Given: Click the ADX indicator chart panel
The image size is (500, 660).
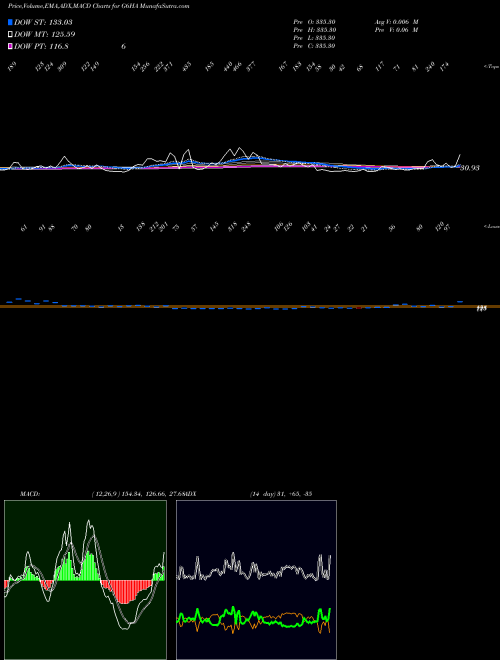Looking at the screenshot, I should point(256,580).
